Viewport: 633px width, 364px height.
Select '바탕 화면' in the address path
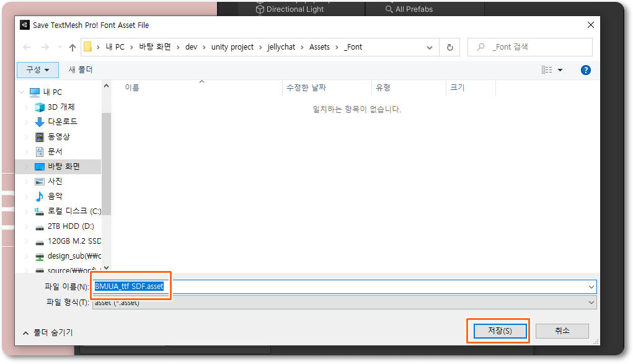pos(154,47)
